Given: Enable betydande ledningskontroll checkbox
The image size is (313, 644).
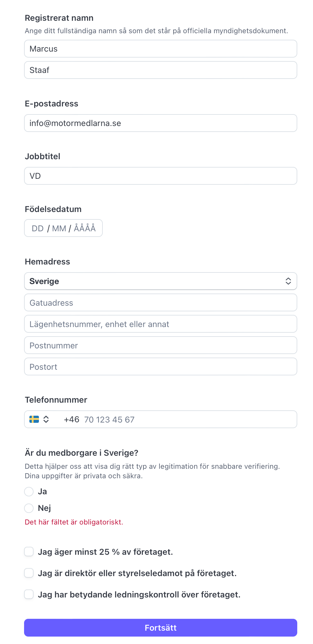Looking at the screenshot, I should pyautogui.click(x=29, y=594).
